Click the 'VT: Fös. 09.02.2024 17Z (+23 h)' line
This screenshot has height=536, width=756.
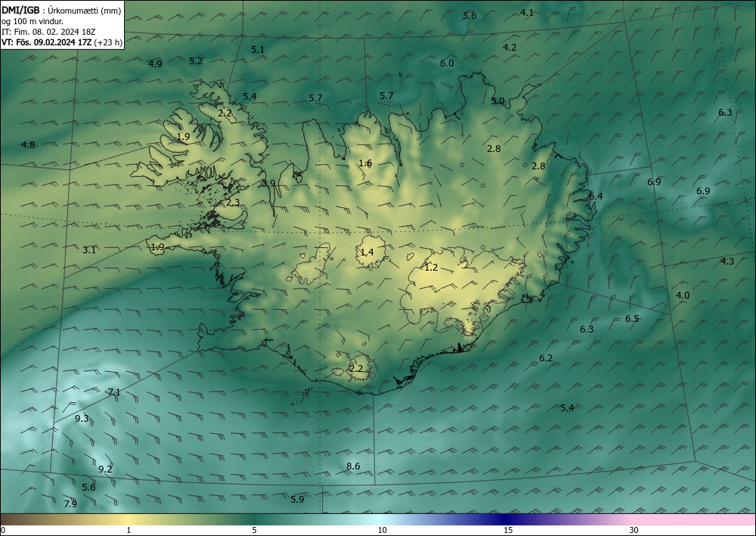pos(62,42)
